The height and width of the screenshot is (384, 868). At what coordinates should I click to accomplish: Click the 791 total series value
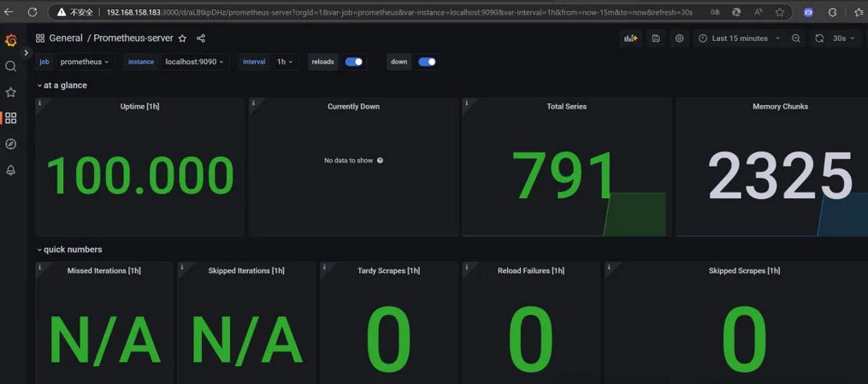(563, 174)
